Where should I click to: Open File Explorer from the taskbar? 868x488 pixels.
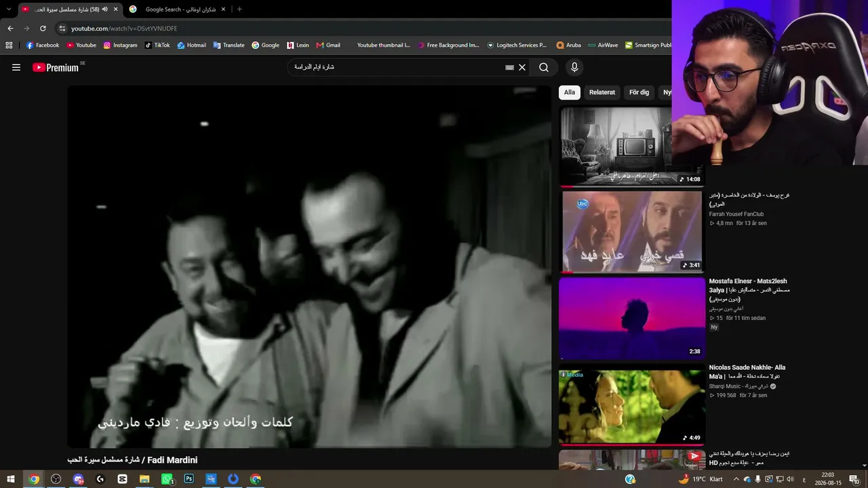pos(144,479)
